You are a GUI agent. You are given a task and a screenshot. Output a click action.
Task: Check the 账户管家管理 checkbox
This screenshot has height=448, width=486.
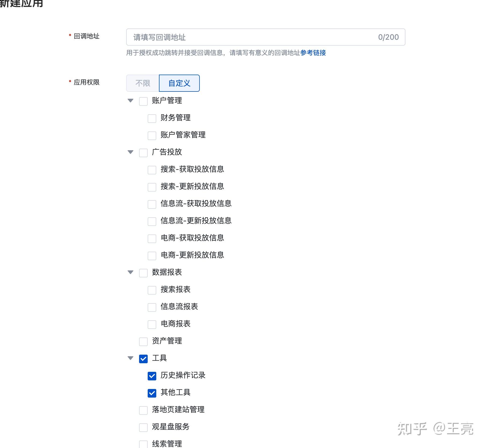pos(152,136)
